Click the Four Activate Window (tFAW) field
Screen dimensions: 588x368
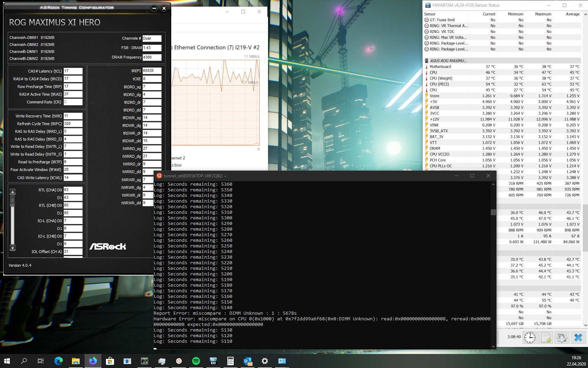click(x=73, y=170)
